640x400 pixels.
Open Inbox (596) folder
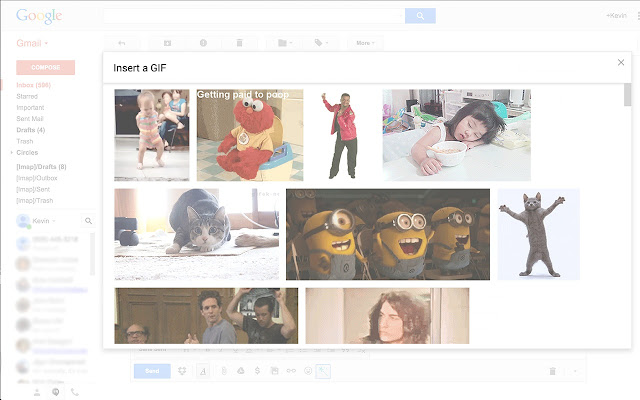click(x=33, y=85)
